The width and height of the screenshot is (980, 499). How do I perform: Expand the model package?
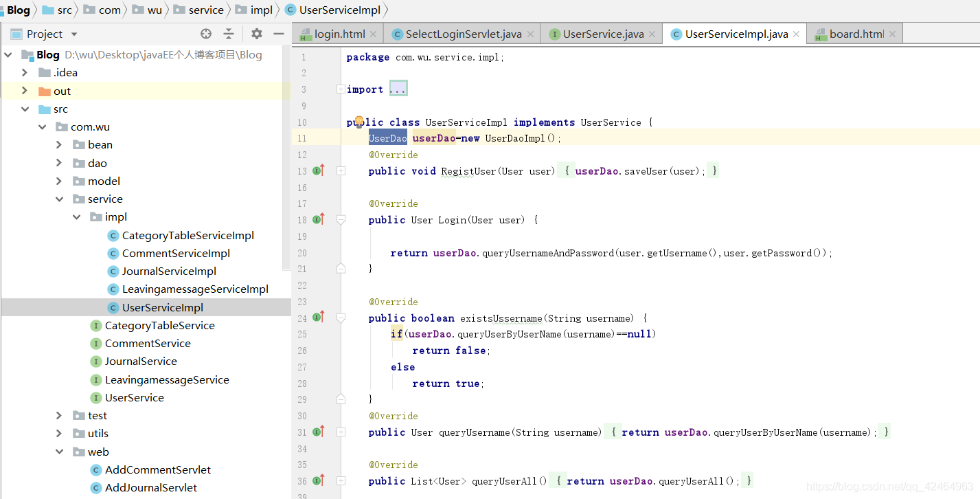point(60,181)
